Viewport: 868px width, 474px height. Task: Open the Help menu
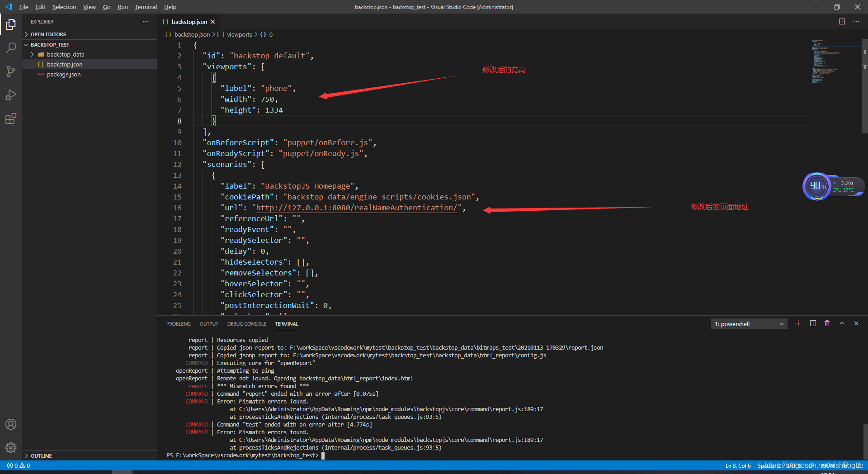click(170, 7)
